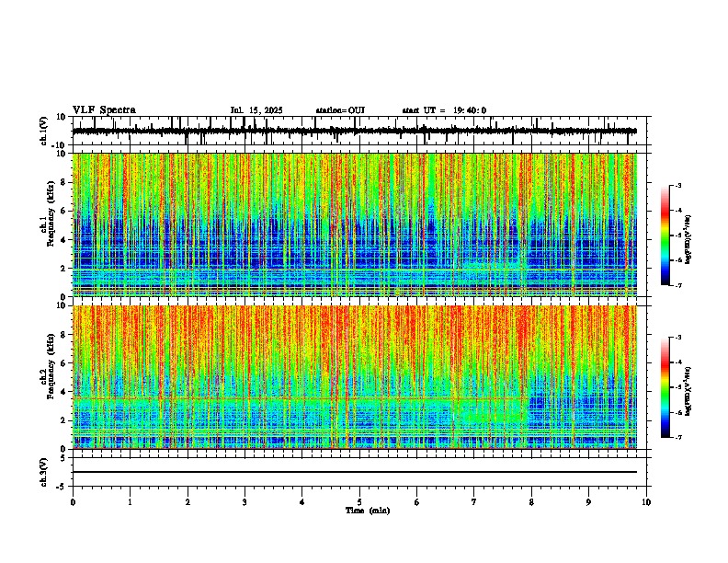
Task: Click the "-3" label on ch.2 color scale
Action: pos(678,338)
